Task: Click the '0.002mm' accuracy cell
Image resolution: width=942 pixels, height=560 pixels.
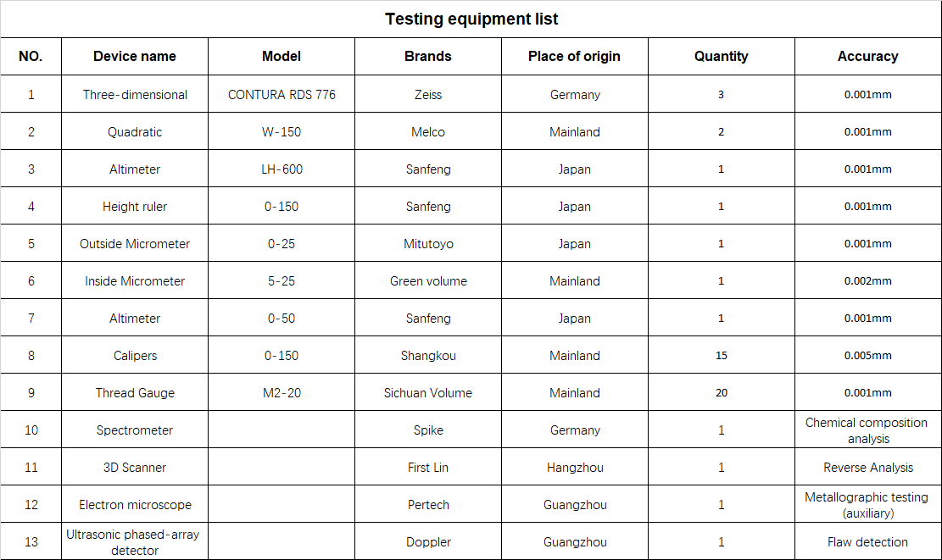Action: [868, 280]
